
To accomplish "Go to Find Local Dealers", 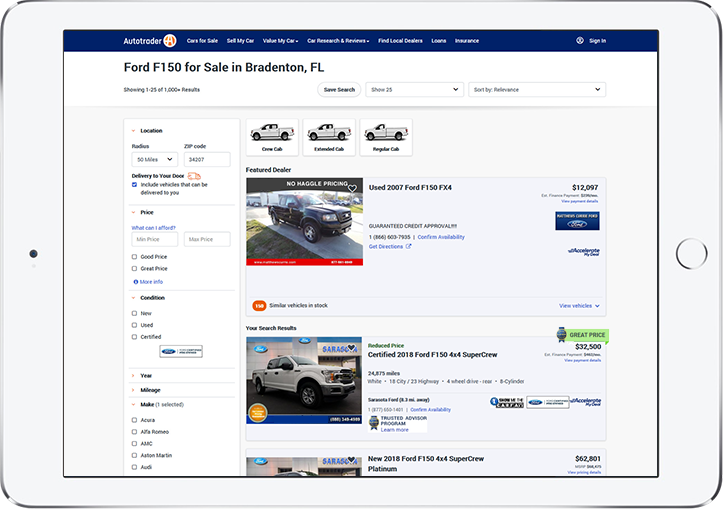I will coord(400,41).
